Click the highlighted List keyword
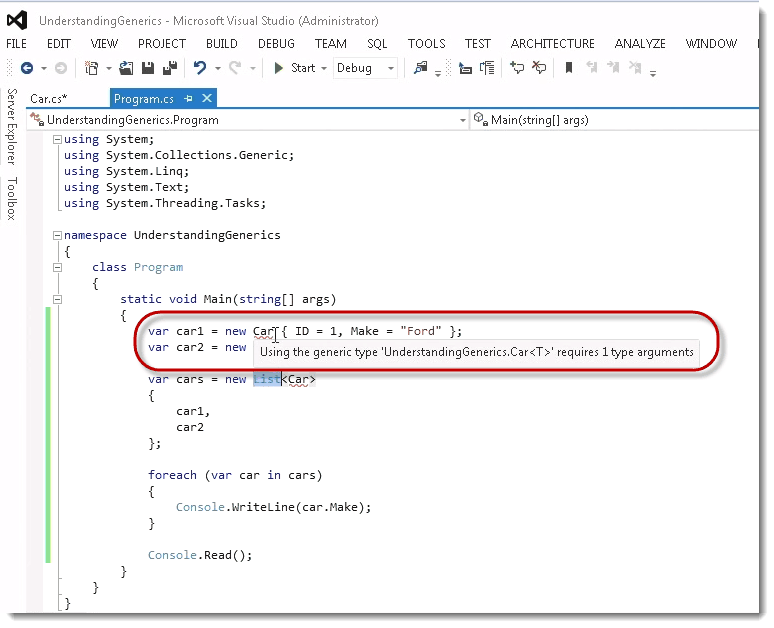The width and height of the screenshot is (774, 628). coord(267,379)
